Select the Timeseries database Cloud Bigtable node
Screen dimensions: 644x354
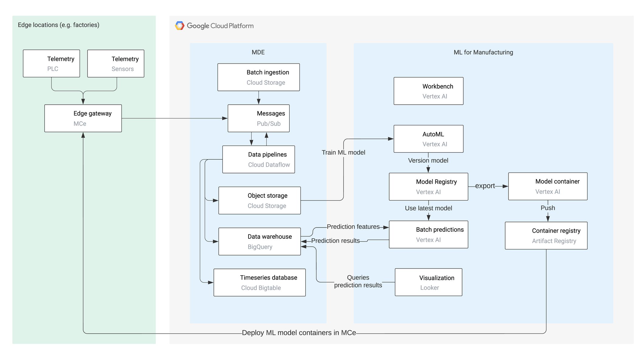[260, 283]
